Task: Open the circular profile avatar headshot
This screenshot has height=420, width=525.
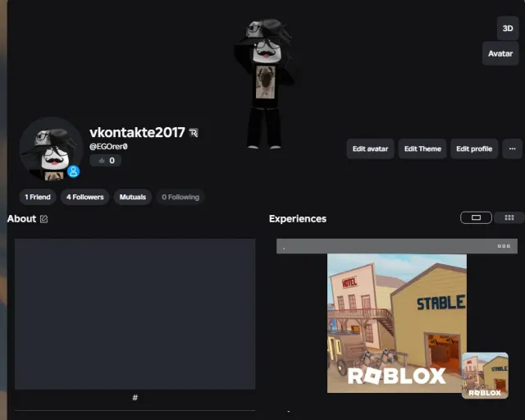Action: [x=51, y=148]
